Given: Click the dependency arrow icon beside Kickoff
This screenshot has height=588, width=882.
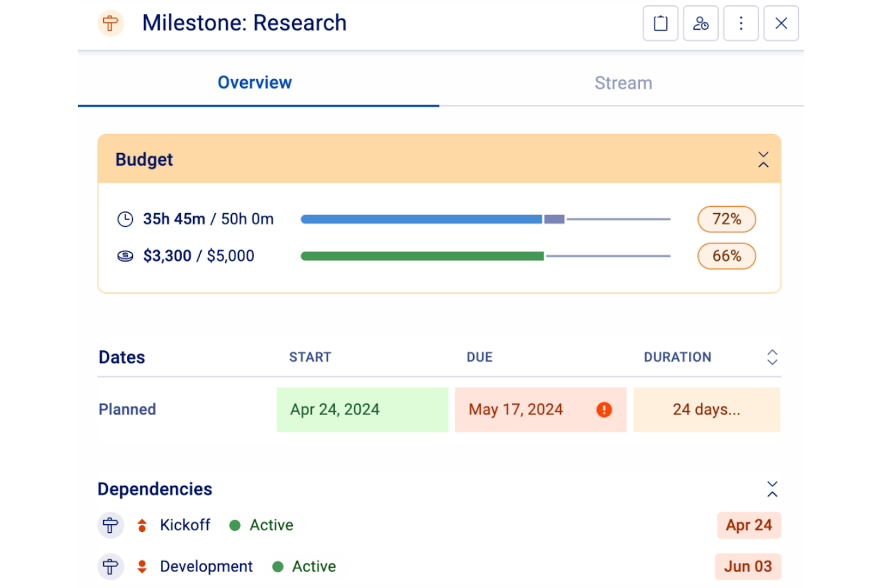Looking at the screenshot, I should pos(142,525).
